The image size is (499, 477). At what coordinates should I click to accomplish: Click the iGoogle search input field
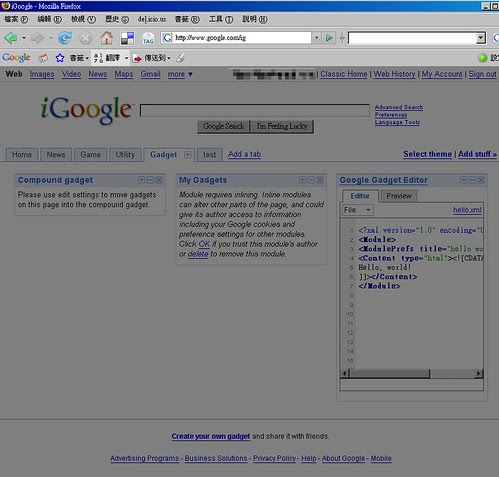click(255, 110)
